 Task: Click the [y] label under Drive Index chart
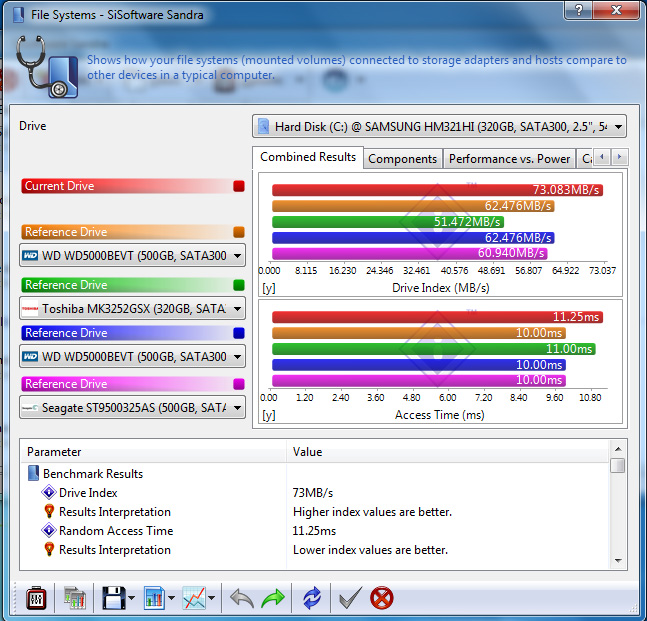point(269,288)
